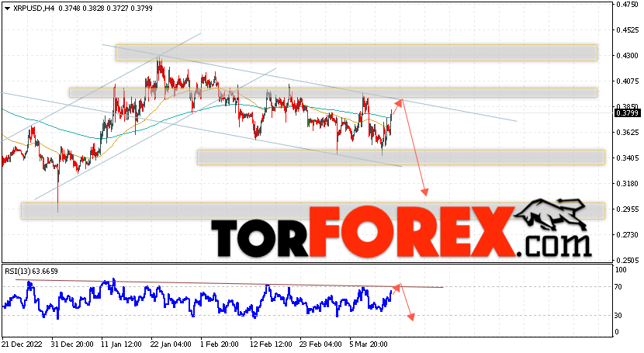The width and height of the screenshot is (644, 353).
Task: Click the 0.4075 price axis label
Action: (x=628, y=81)
